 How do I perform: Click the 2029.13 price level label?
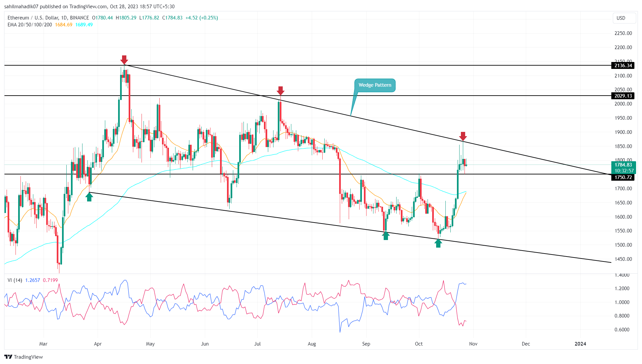[623, 96]
